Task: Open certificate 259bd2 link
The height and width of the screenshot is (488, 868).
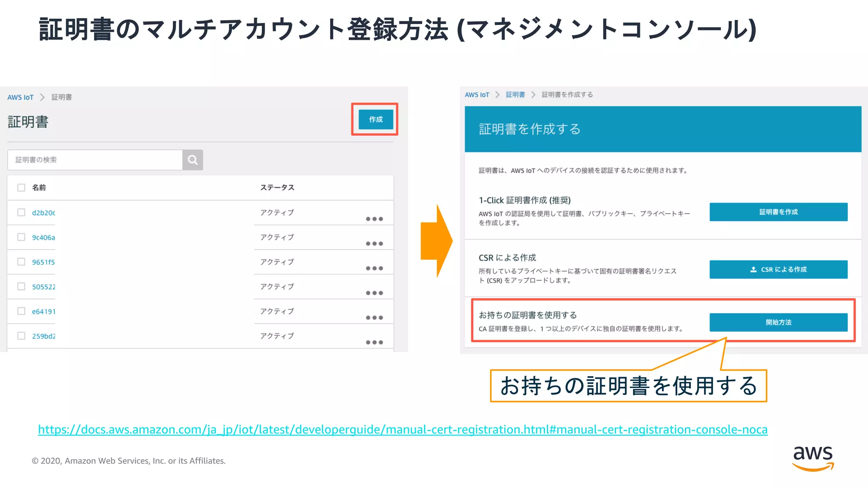Action: tap(44, 336)
